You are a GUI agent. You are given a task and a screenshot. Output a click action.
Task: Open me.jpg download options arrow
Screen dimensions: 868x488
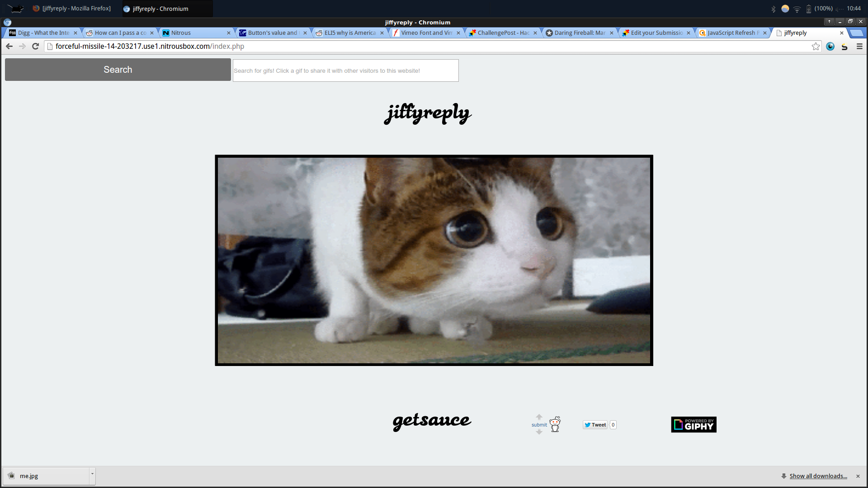[x=92, y=474]
